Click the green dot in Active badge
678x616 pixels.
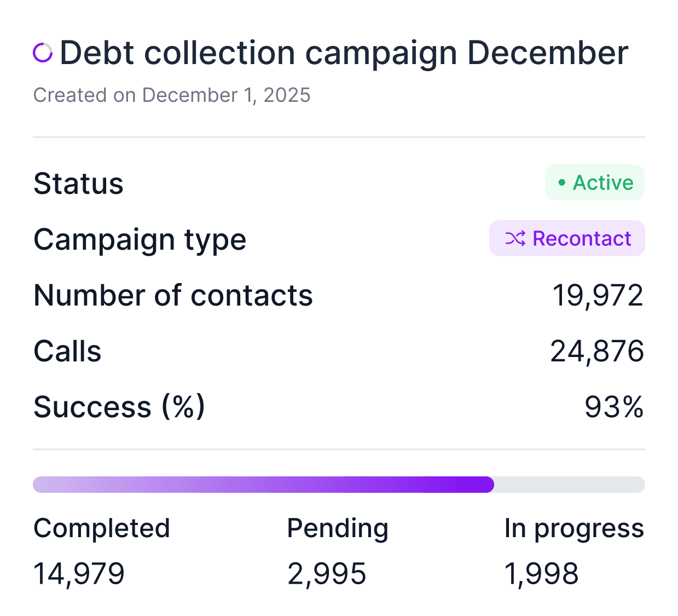pyautogui.click(x=561, y=183)
